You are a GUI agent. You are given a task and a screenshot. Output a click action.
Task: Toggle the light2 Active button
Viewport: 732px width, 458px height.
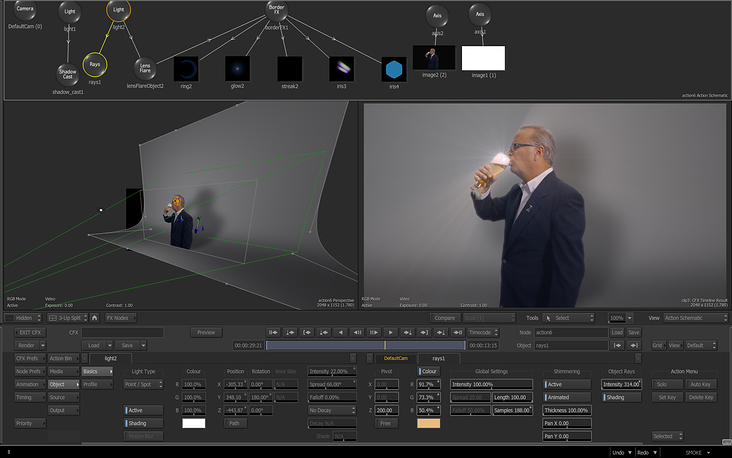point(144,410)
